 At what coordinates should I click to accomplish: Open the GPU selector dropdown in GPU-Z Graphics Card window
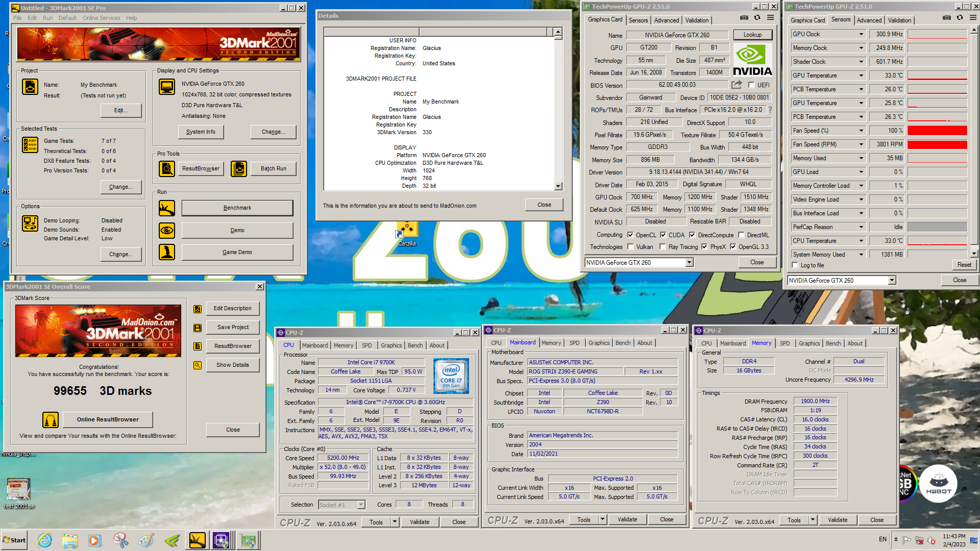pyautogui.click(x=689, y=263)
